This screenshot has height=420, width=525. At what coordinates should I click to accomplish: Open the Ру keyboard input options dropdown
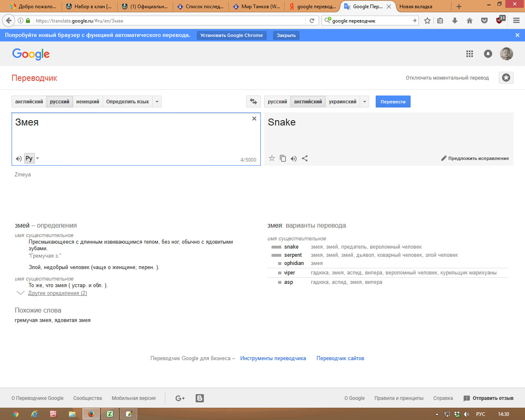pyautogui.click(x=37, y=158)
